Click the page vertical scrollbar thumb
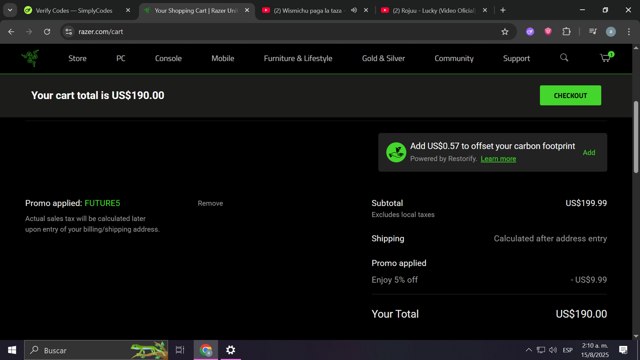 click(x=636, y=137)
